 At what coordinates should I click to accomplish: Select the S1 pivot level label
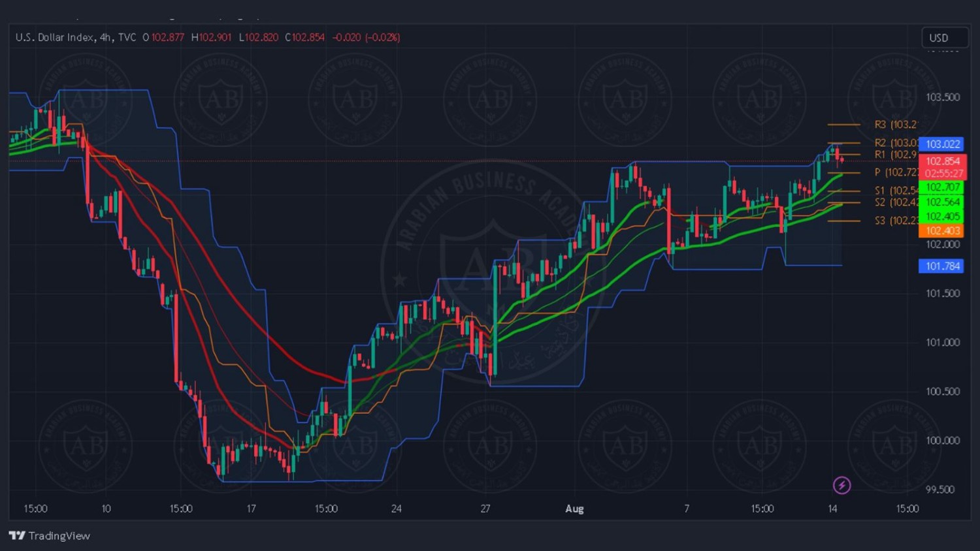point(896,191)
